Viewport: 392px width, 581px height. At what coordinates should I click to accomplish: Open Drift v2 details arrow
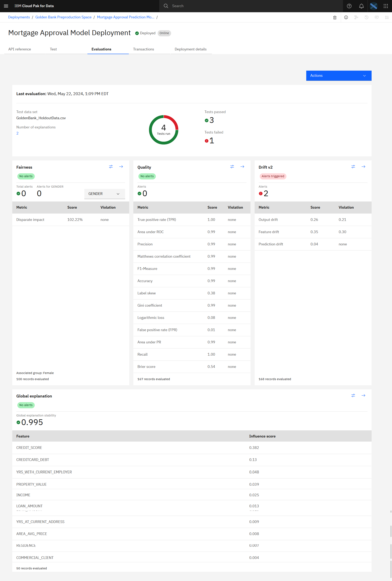[x=363, y=167]
